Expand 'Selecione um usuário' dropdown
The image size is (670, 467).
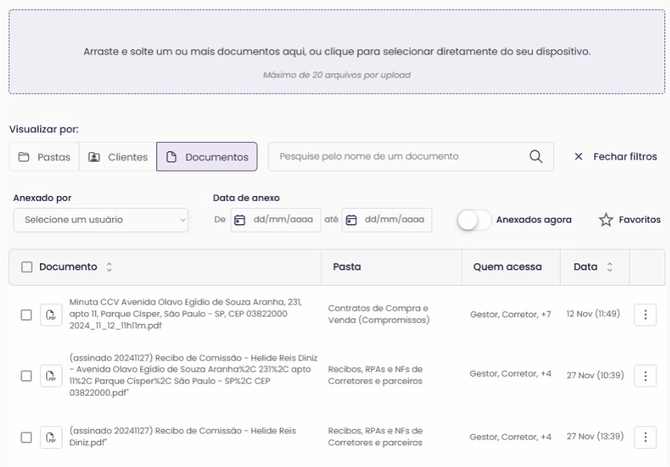pos(101,220)
